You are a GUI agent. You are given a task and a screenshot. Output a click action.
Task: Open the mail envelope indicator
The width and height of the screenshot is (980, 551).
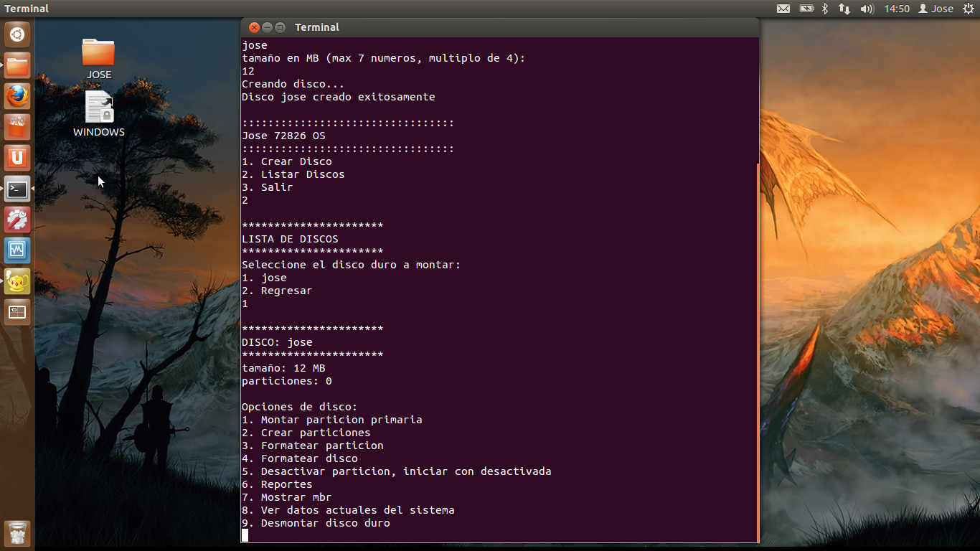click(783, 9)
